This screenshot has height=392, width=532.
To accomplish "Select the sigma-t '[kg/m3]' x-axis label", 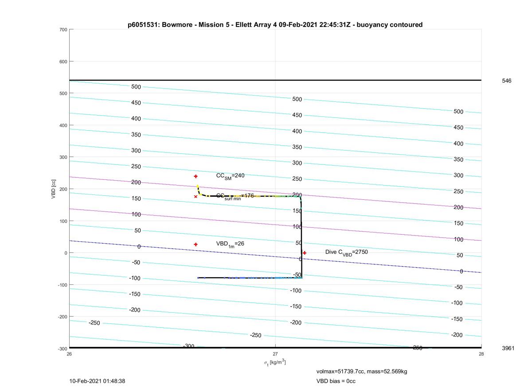I will point(275,362).
